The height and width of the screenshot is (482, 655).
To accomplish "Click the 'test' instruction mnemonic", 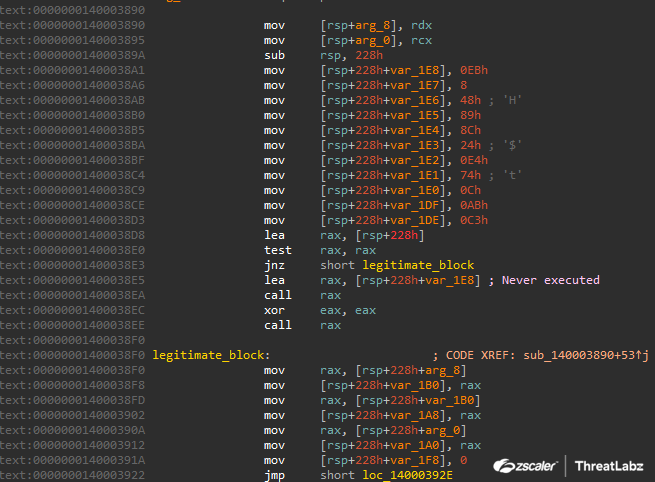I will pyautogui.click(x=277, y=250).
